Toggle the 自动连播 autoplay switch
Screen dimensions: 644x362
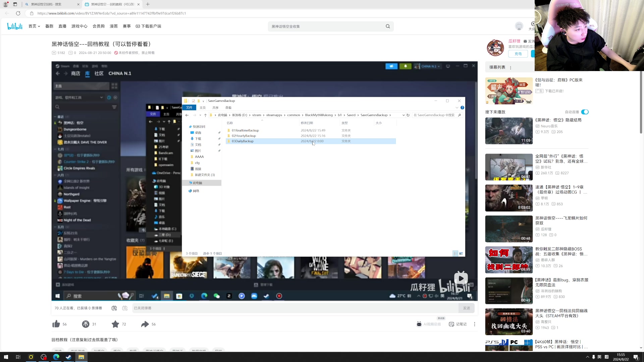click(585, 112)
